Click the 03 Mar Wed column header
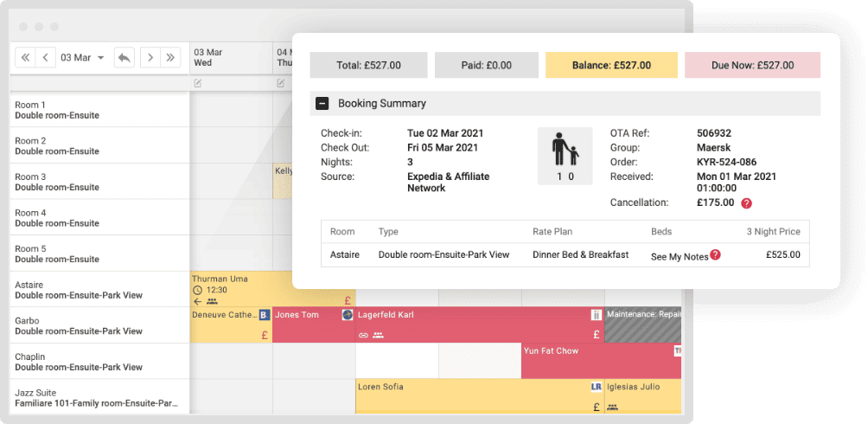The width and height of the screenshot is (868, 424). tap(231, 58)
